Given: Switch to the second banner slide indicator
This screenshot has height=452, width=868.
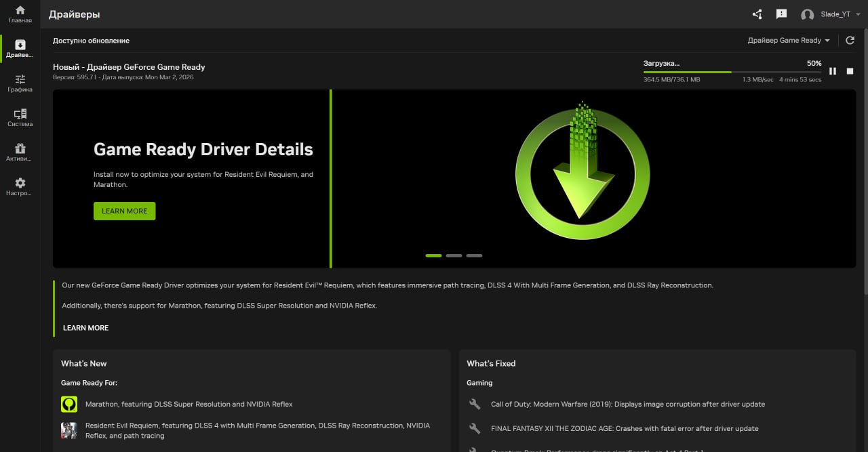Looking at the screenshot, I should [454, 255].
